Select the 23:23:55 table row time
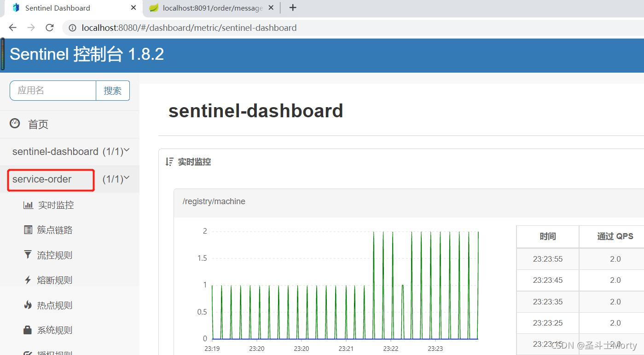This screenshot has width=644, height=355. [x=548, y=259]
